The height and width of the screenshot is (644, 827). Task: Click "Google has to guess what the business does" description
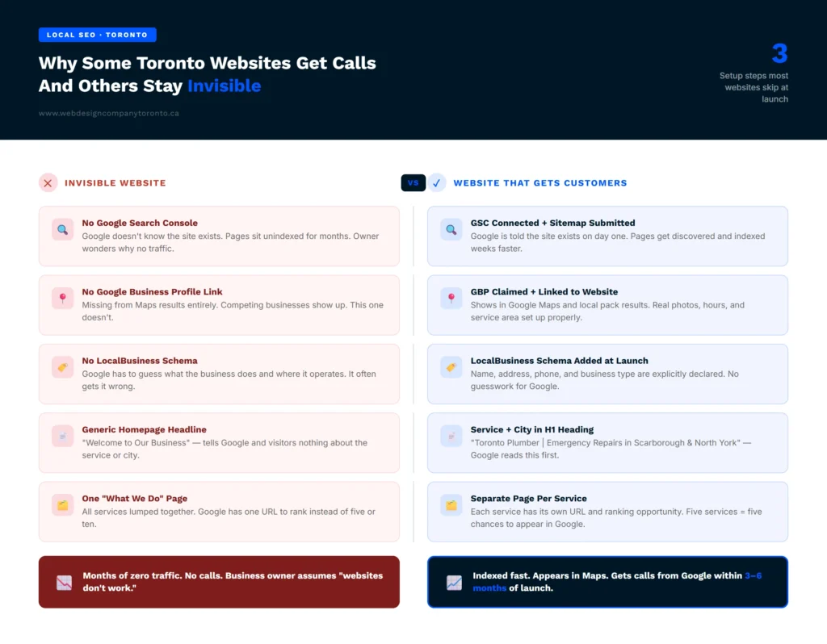pyautogui.click(x=229, y=380)
